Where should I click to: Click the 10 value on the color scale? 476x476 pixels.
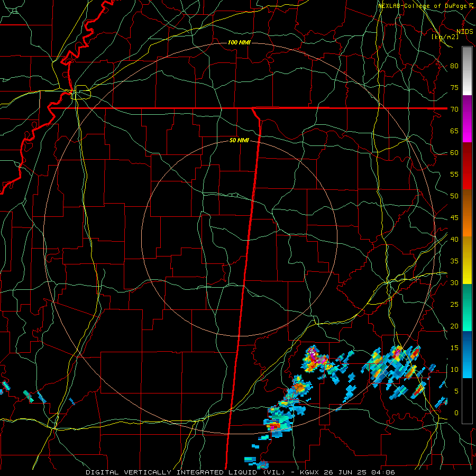point(454,370)
